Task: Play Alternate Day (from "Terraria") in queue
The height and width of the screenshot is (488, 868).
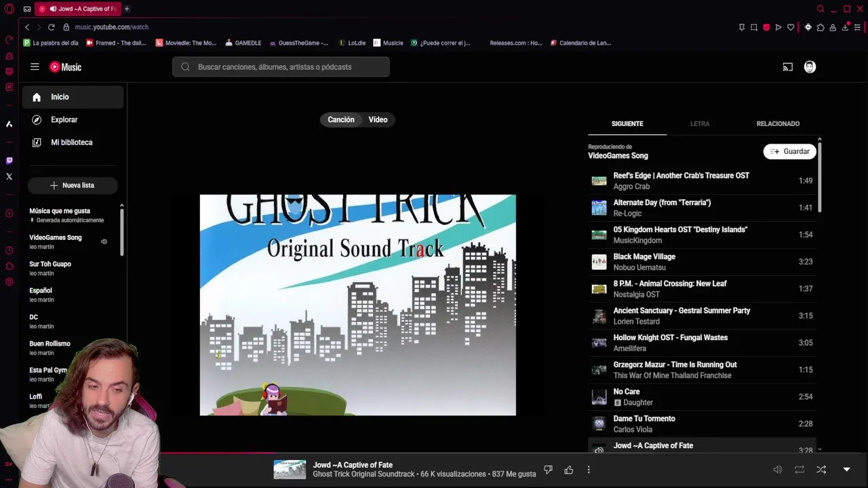Action: click(702, 207)
